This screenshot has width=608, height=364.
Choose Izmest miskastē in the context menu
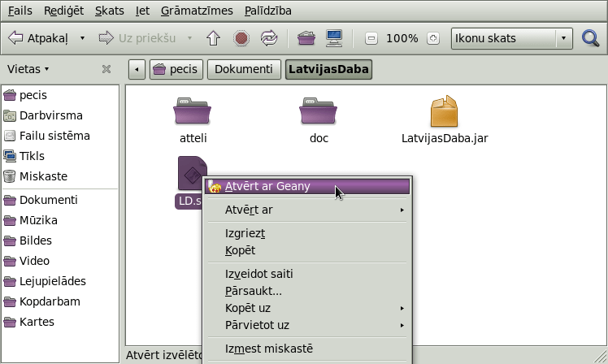click(x=307, y=349)
